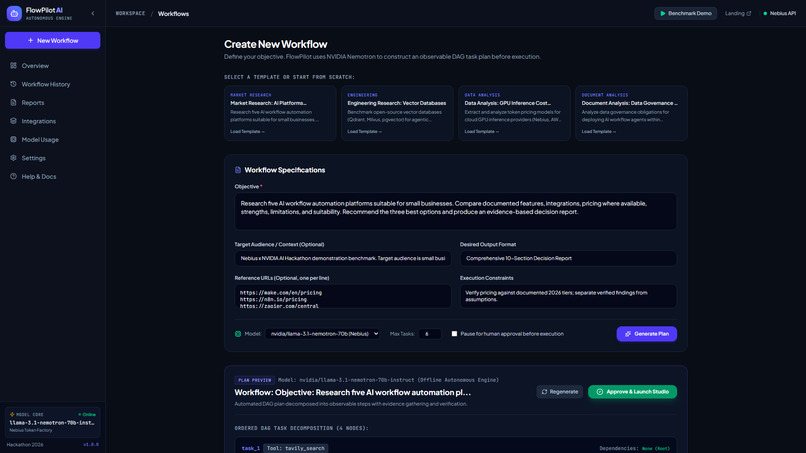
Task: Open the Landing link
Action: tap(738, 13)
